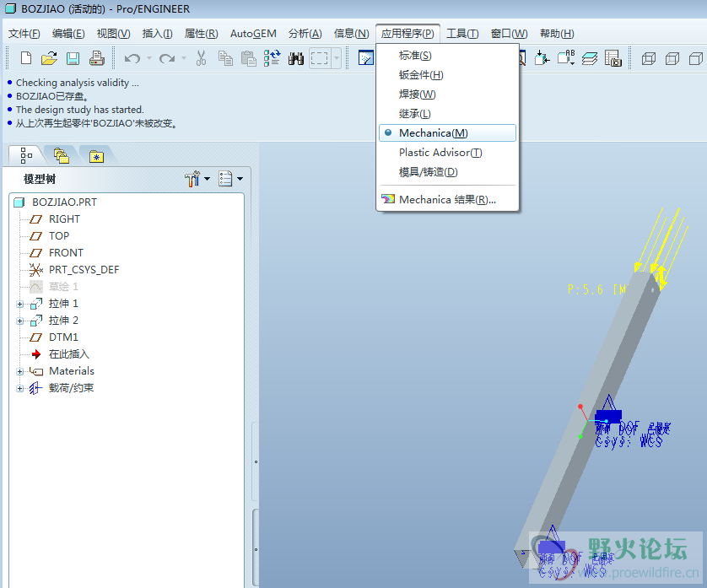Click the dashed selection box icon
707x588 pixels.
point(320,58)
